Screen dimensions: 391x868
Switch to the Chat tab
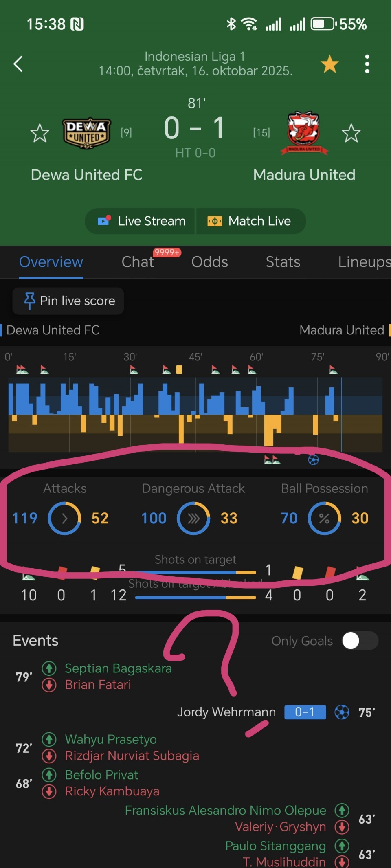tap(138, 262)
